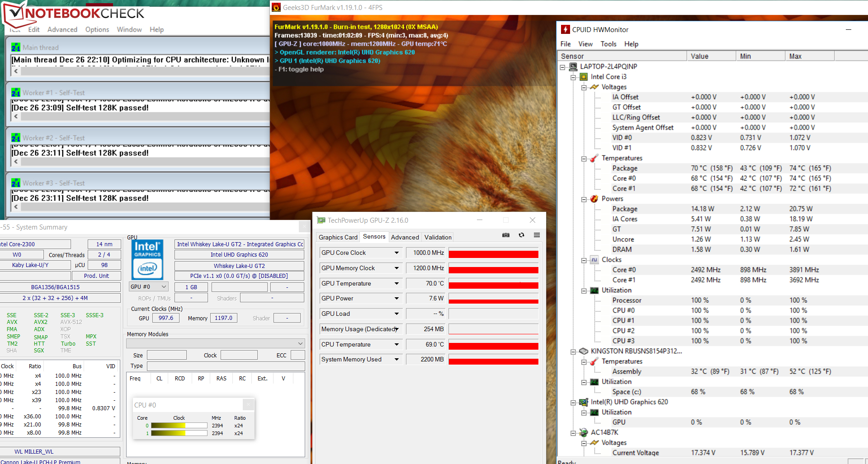Image resolution: width=868 pixels, height=464 pixels.
Task: Collapse the LAPTOP-2L4PQINP root node
Action: click(562, 67)
